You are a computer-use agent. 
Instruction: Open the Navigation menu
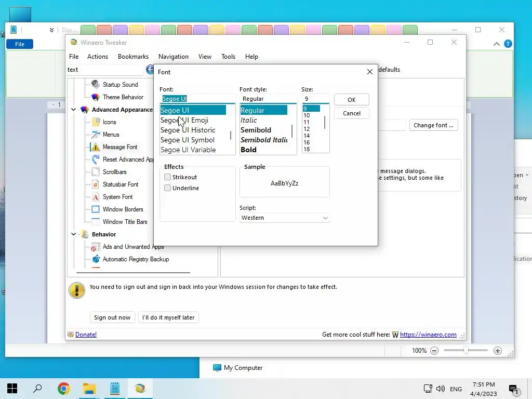pyautogui.click(x=174, y=57)
